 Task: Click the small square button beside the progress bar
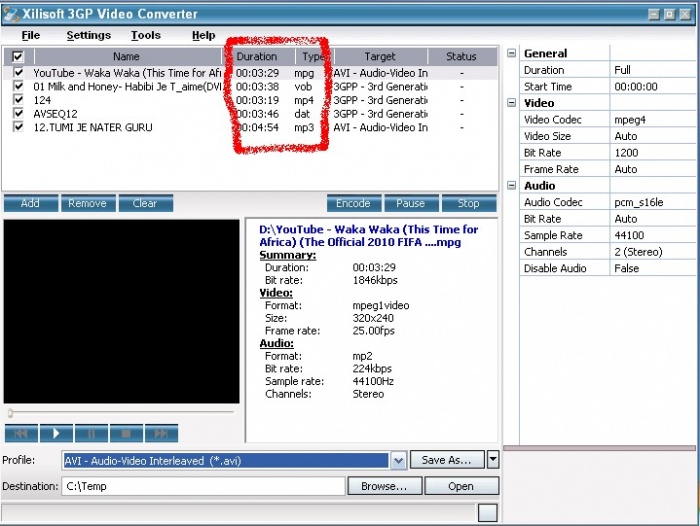488,513
